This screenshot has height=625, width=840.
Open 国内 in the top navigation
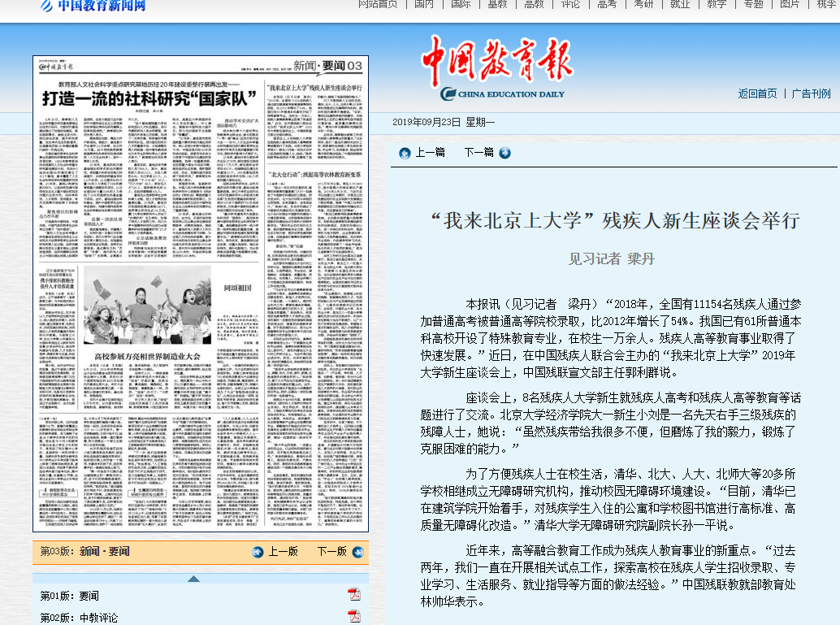424,4
